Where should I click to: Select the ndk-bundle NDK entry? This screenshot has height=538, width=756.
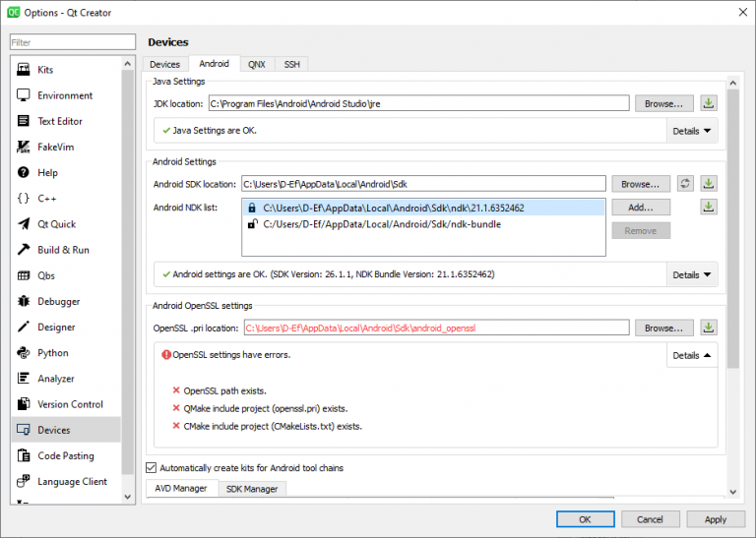tap(423, 224)
